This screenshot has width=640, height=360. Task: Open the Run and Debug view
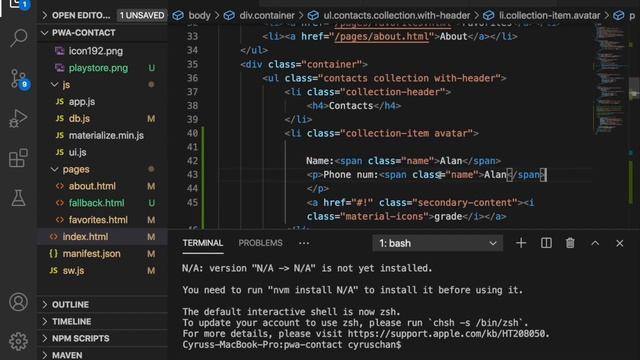18,118
